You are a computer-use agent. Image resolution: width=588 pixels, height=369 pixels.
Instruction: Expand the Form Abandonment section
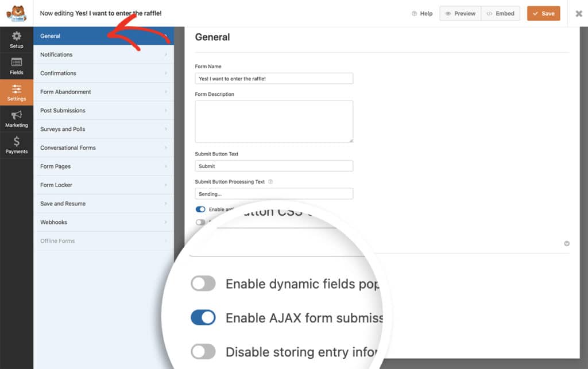pyautogui.click(x=103, y=92)
